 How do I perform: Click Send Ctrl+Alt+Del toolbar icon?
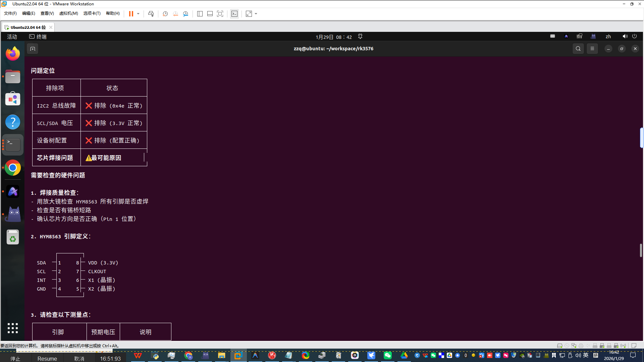coord(151,14)
